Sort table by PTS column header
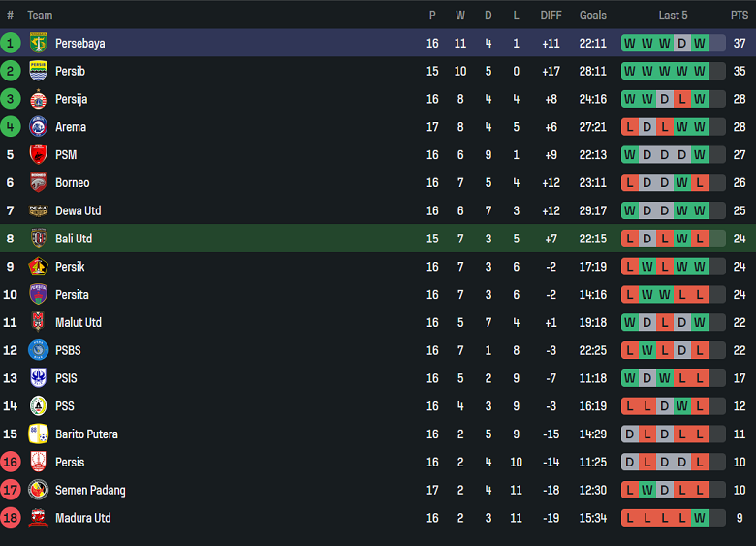Screen dimensions: 756x546 [740, 16]
